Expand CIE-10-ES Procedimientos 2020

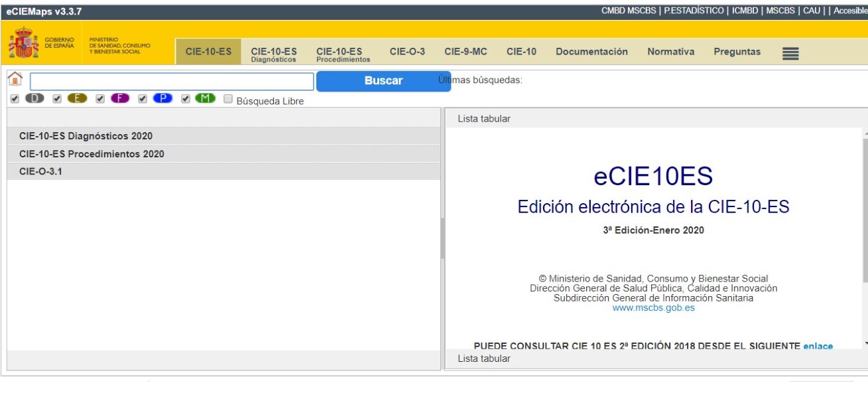click(223, 154)
